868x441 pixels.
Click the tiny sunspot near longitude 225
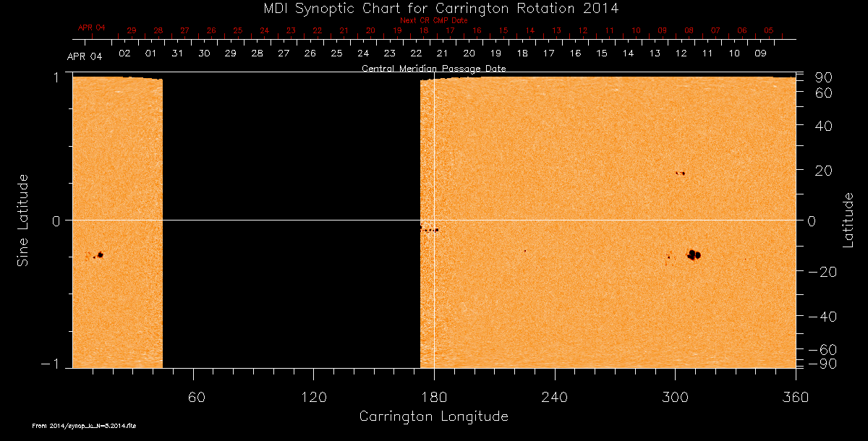click(x=525, y=251)
